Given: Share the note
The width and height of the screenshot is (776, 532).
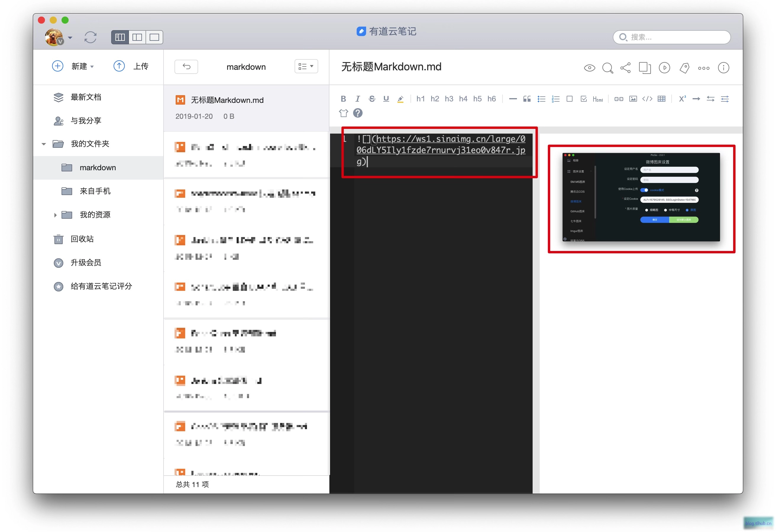Looking at the screenshot, I should click(x=626, y=68).
